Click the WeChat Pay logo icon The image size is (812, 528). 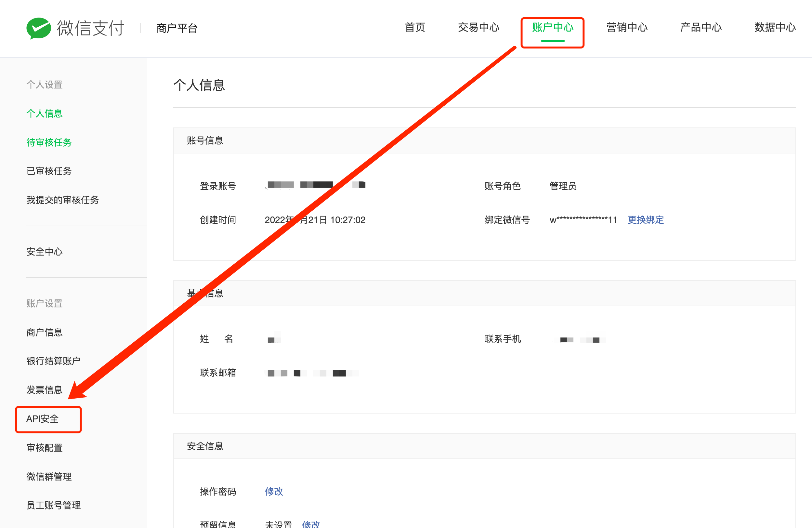[x=39, y=28]
